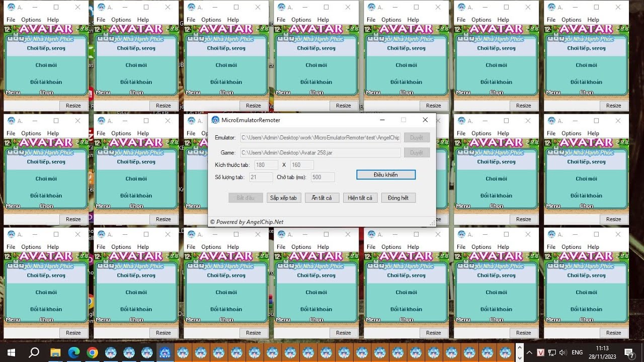Show all emulators with Hiện tất cả

[x=360, y=198]
